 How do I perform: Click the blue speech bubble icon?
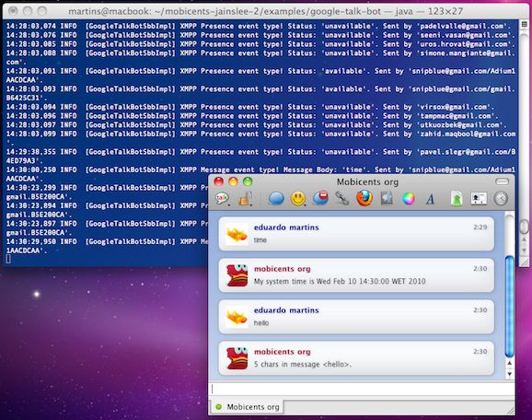pyautogui.click(x=275, y=199)
